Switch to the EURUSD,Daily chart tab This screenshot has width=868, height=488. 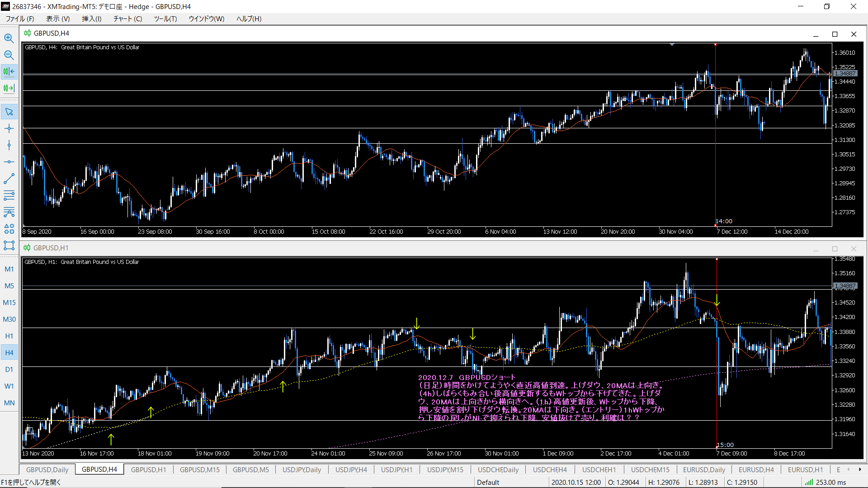pyautogui.click(x=704, y=469)
